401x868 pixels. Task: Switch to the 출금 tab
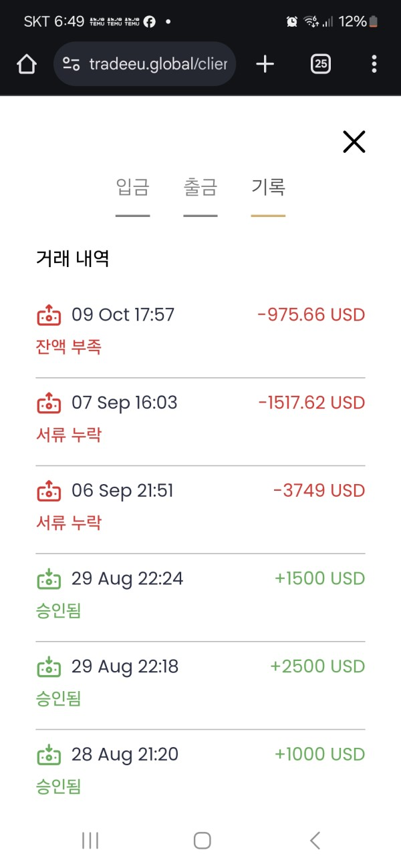200,188
